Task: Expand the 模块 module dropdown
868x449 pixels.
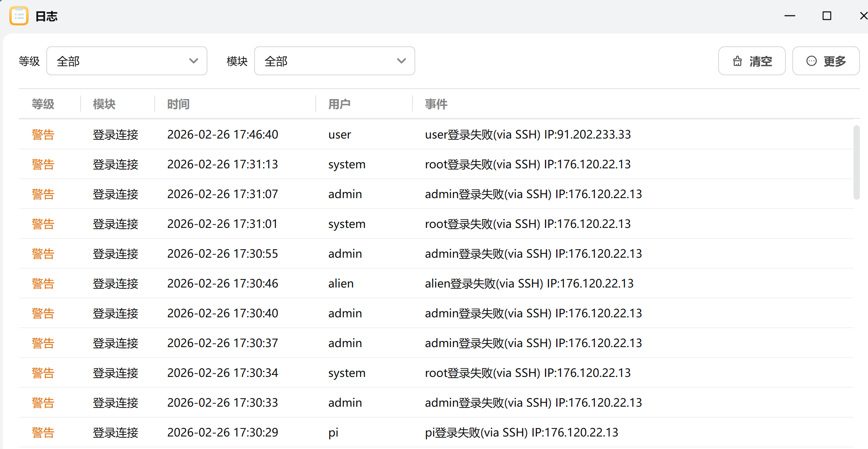Action: 334,61
